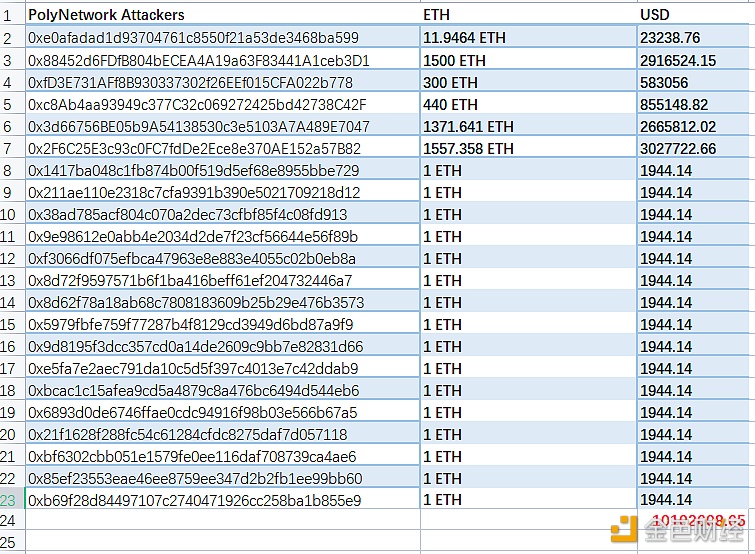
Task: Select address cell starting 0x38ad785acf80
Action: pos(222,214)
